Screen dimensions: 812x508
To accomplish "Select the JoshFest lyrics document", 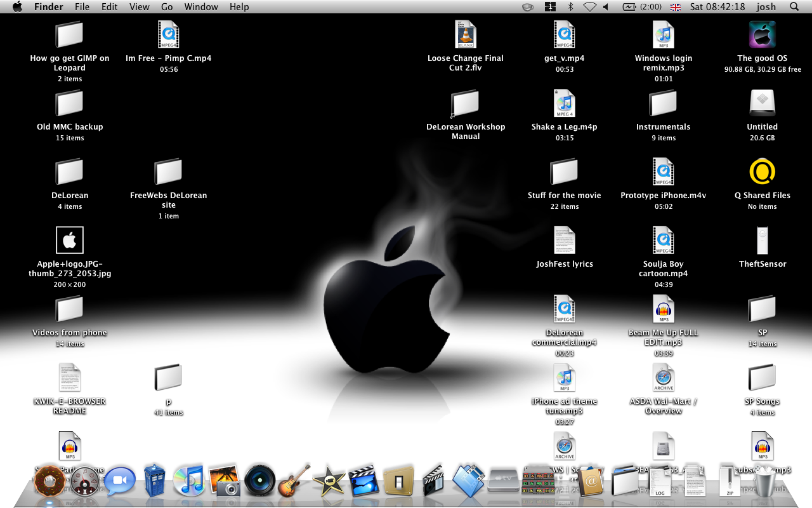I will [565, 240].
